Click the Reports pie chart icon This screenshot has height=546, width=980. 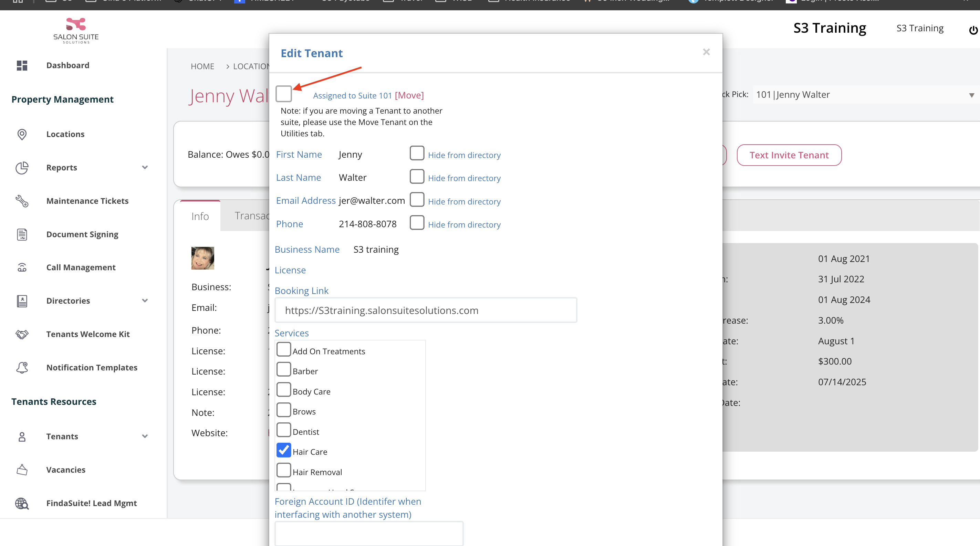point(22,168)
